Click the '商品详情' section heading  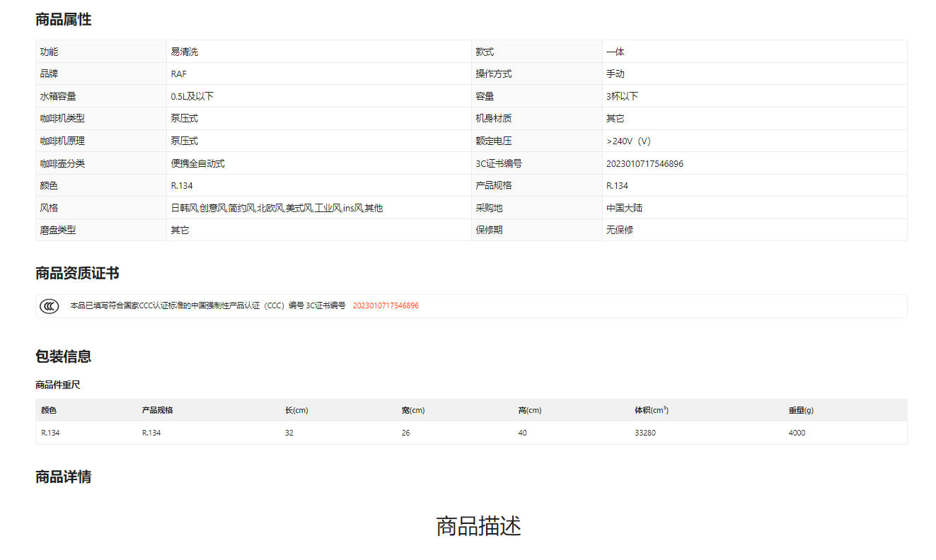coord(64,477)
